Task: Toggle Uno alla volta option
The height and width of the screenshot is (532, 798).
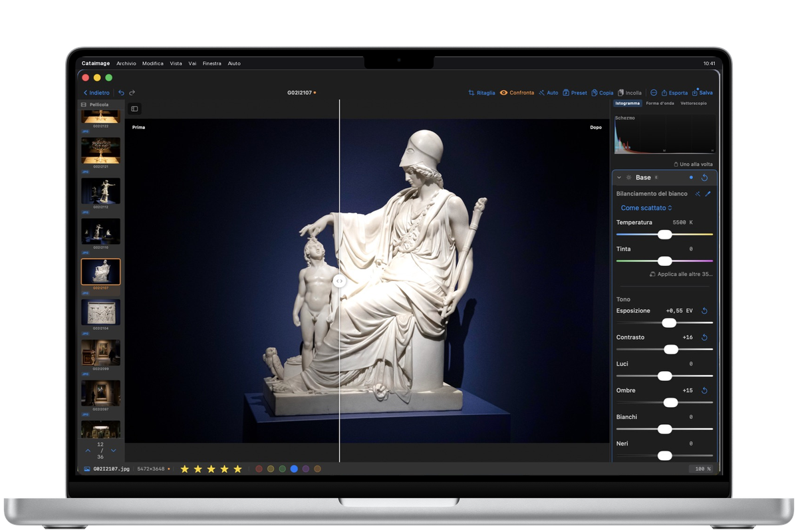Action: point(693,164)
